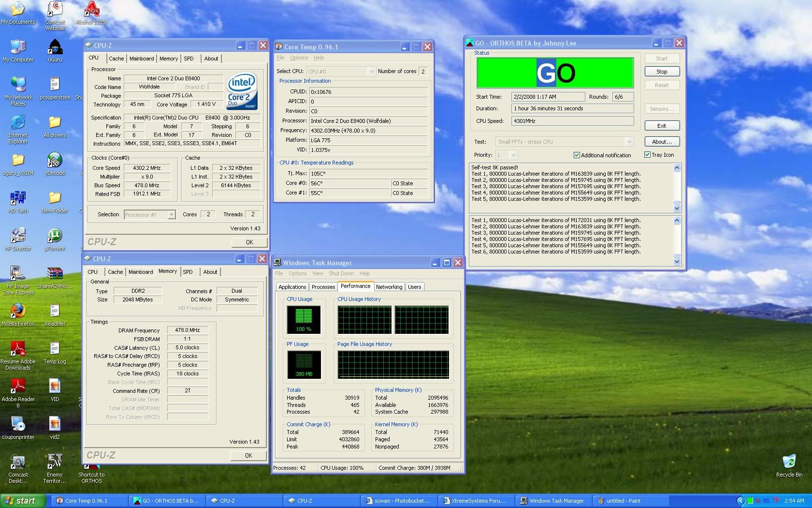Open Networking tab in Task Manager
This screenshot has width=812, height=508.
point(389,287)
